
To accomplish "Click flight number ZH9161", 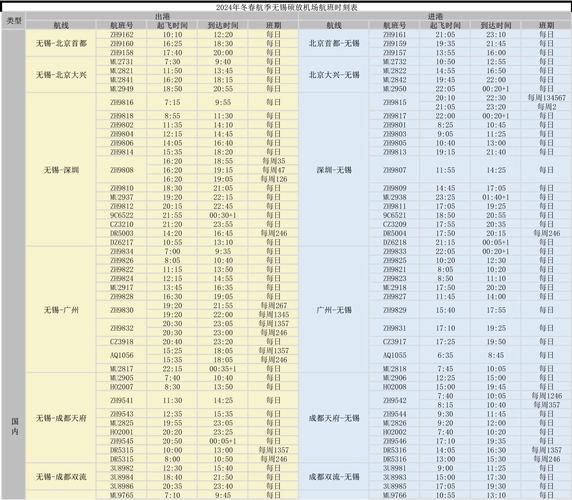I will 394,35.
